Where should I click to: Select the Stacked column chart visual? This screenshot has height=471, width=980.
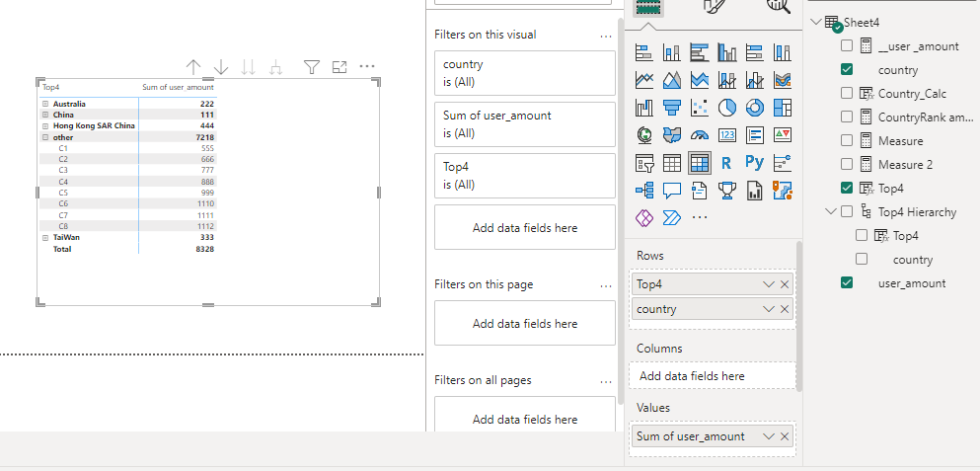(x=672, y=52)
